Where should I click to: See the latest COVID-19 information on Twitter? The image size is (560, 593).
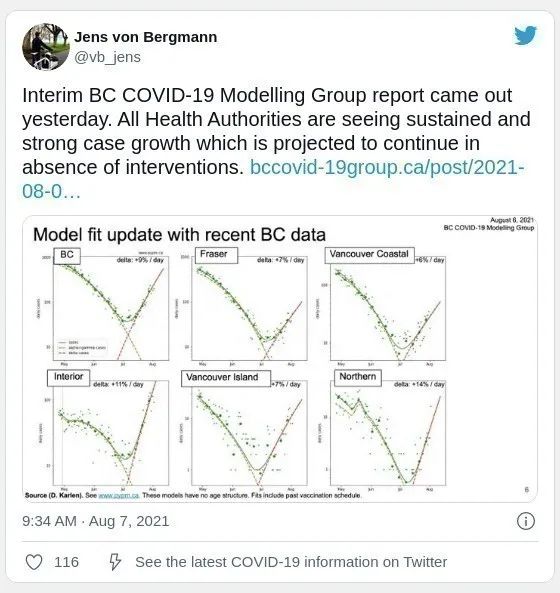click(291, 562)
